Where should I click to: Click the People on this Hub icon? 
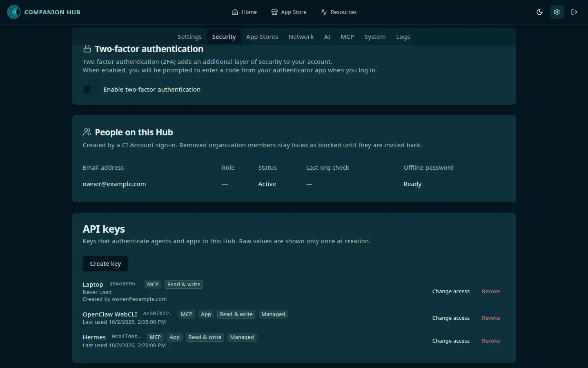point(87,132)
